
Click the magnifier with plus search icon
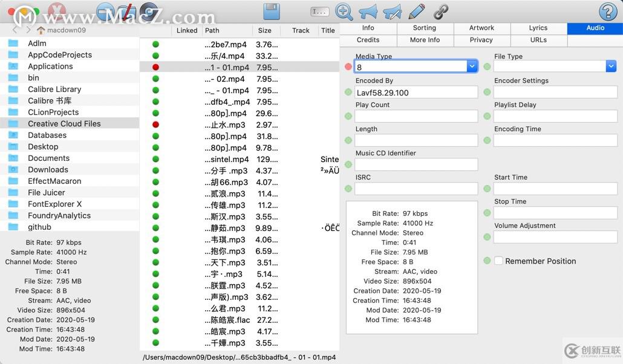tap(344, 11)
